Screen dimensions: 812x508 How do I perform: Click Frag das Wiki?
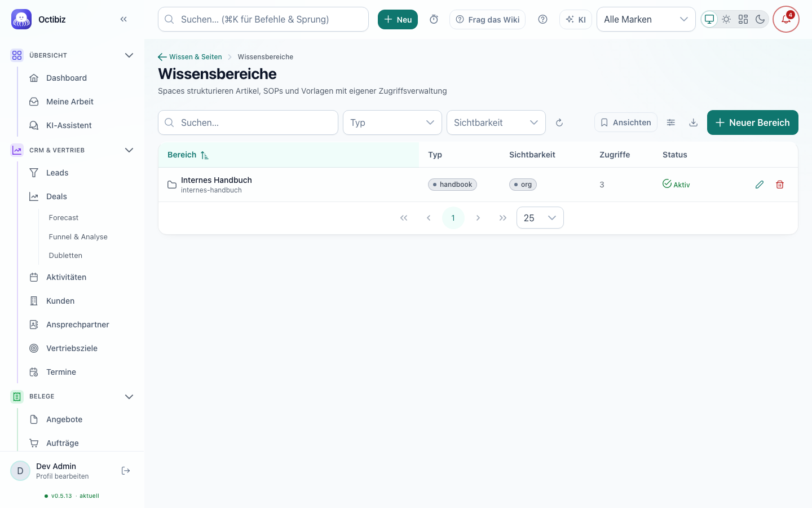tap(487, 19)
